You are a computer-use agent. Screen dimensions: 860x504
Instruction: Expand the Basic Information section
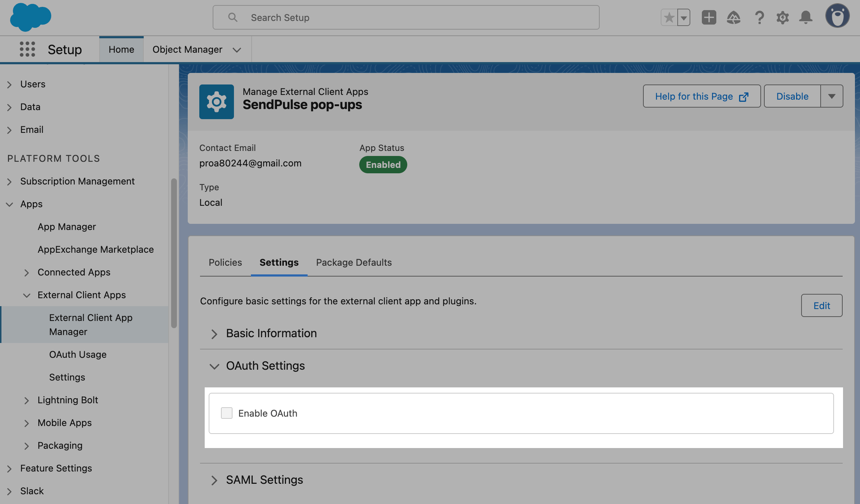214,334
